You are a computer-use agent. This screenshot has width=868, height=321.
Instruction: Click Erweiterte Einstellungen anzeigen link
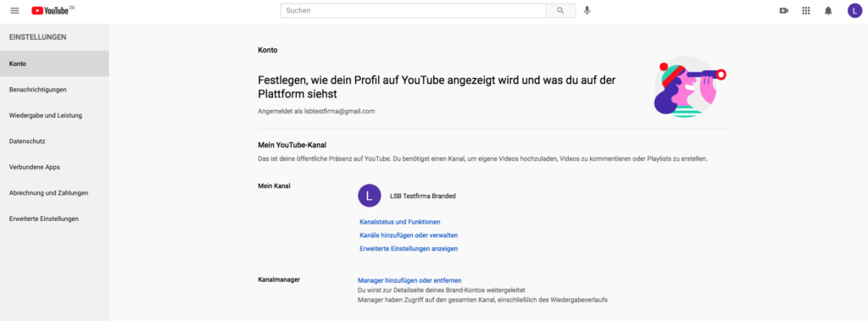pyautogui.click(x=409, y=248)
